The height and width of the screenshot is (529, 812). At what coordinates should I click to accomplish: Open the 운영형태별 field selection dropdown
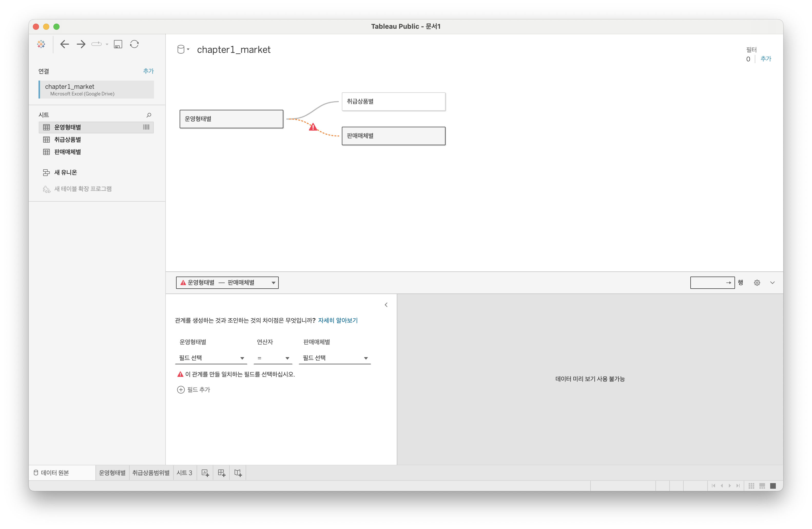pyautogui.click(x=211, y=358)
